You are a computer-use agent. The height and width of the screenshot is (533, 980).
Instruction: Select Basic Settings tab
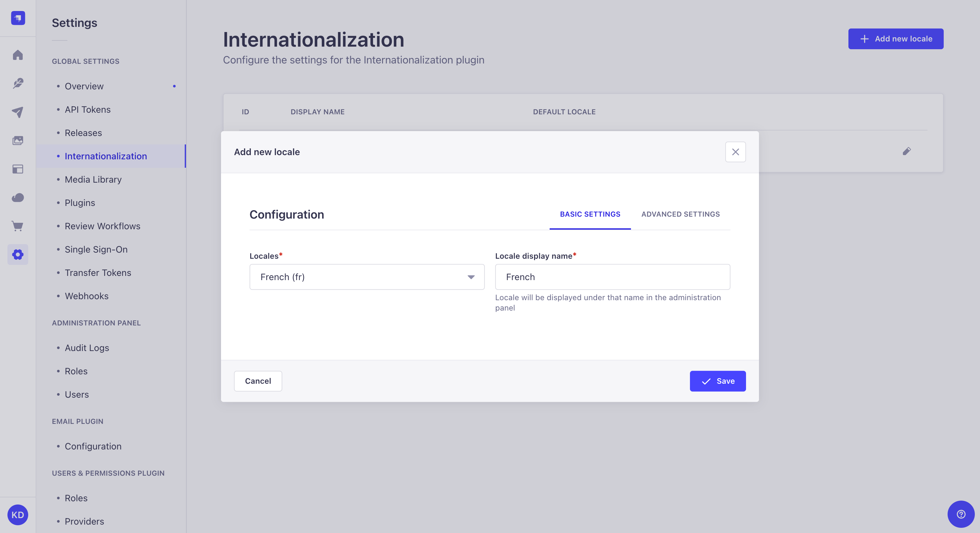point(590,213)
